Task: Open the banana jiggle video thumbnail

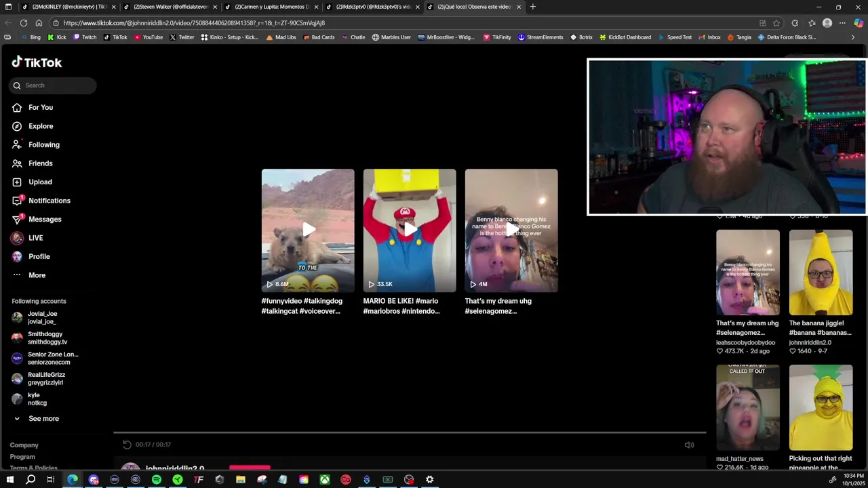Action: [x=821, y=272]
